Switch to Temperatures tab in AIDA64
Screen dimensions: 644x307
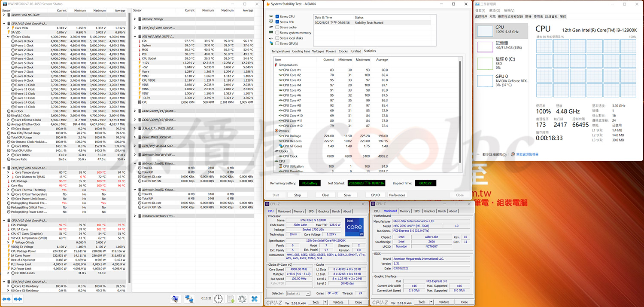(281, 51)
